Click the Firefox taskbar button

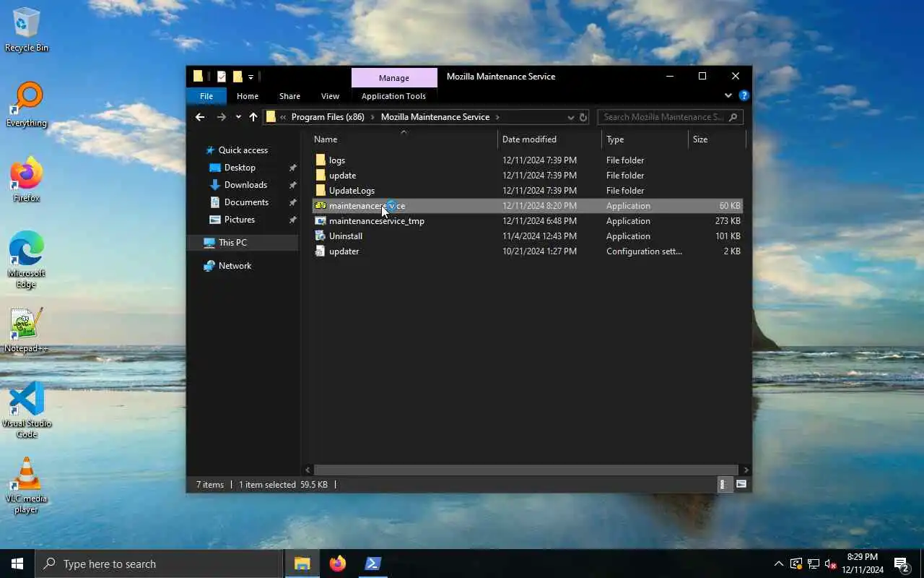[x=337, y=564]
